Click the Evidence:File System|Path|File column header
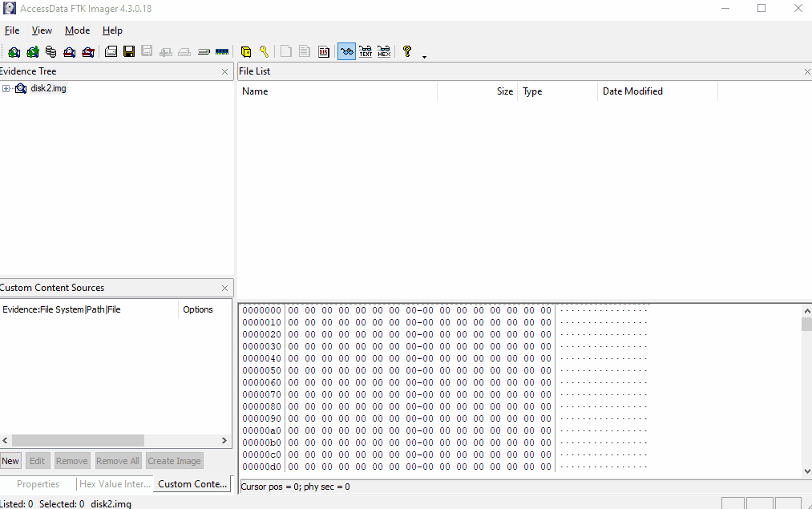The width and height of the screenshot is (812, 509). [x=89, y=309]
